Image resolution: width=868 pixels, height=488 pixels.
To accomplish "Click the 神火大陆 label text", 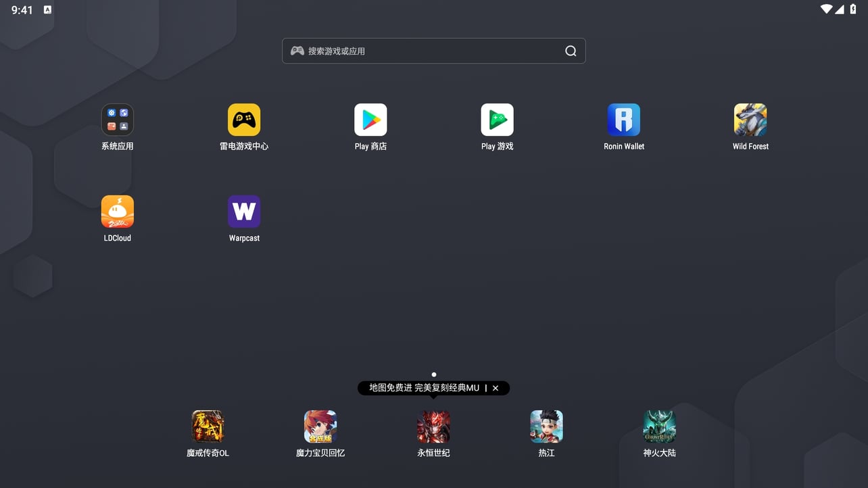I will pos(659,453).
